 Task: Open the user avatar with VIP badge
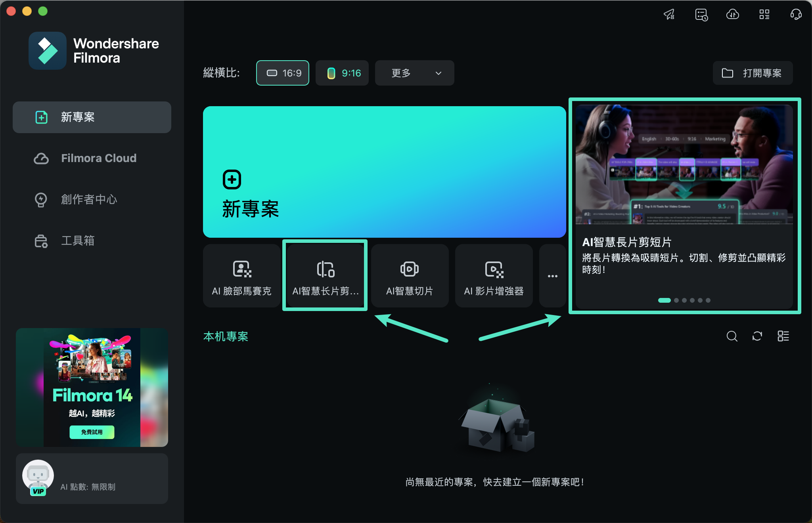(x=38, y=477)
